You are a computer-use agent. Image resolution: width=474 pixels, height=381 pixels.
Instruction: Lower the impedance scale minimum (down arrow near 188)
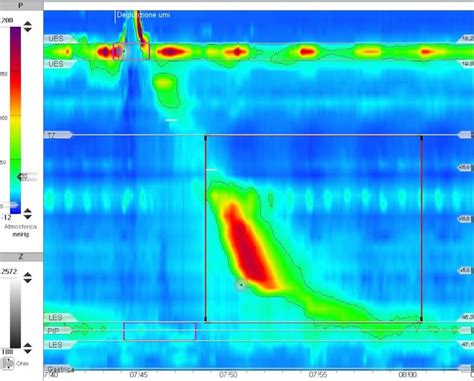point(28,351)
